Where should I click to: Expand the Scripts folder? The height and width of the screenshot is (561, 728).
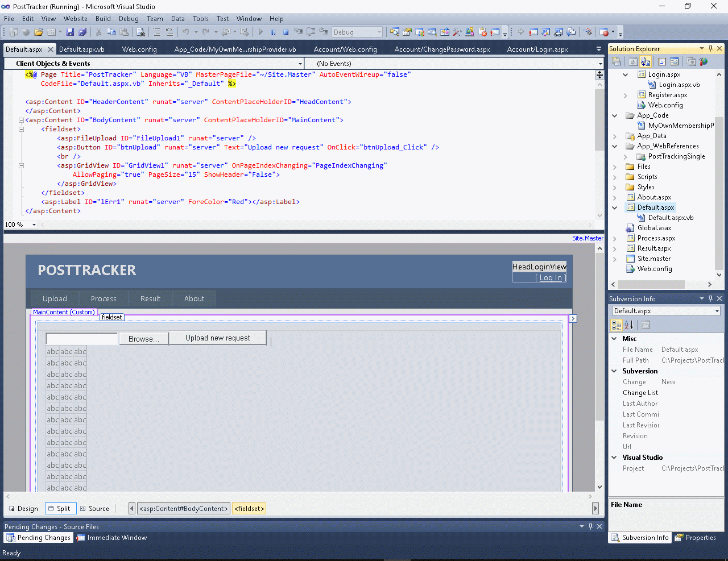pyautogui.click(x=614, y=177)
